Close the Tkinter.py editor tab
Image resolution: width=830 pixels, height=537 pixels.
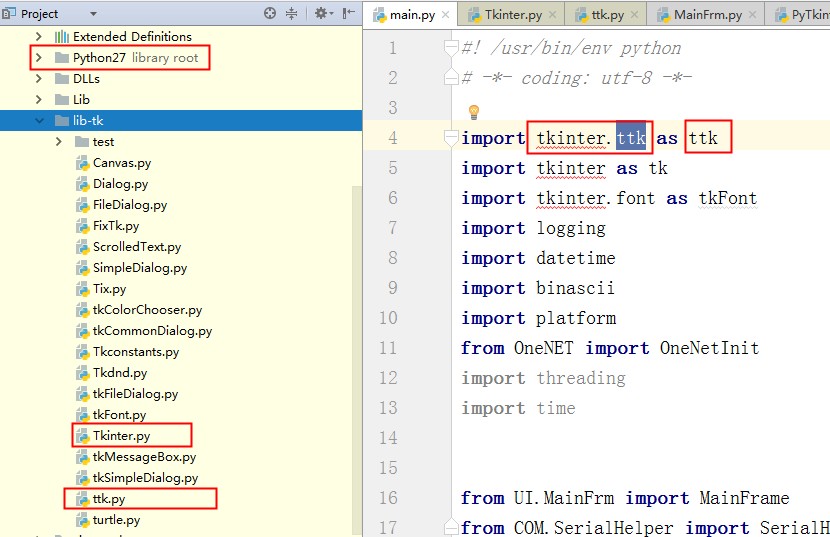pos(552,15)
